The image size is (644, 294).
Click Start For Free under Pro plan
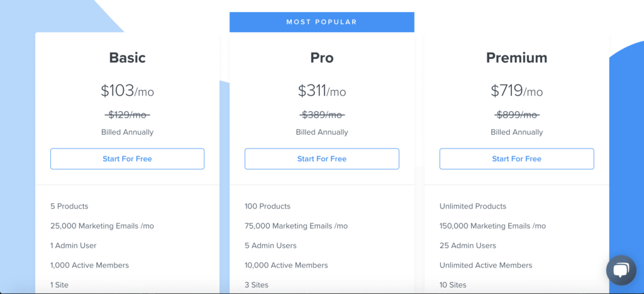point(321,159)
